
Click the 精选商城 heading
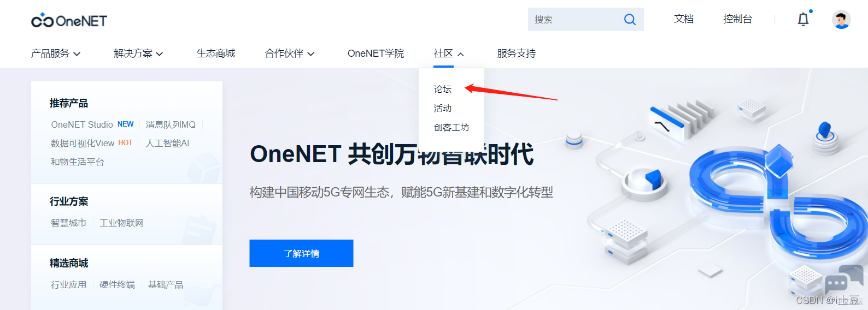(69, 263)
